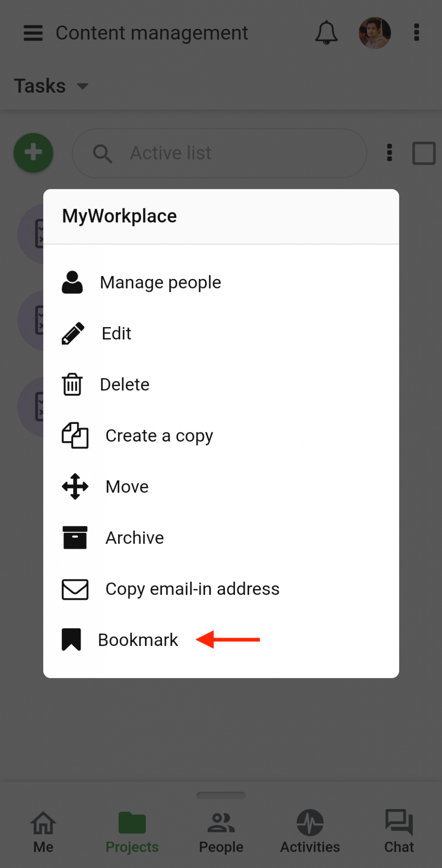Click the four-arrow move icon
The image size is (442, 868).
coord(75,487)
